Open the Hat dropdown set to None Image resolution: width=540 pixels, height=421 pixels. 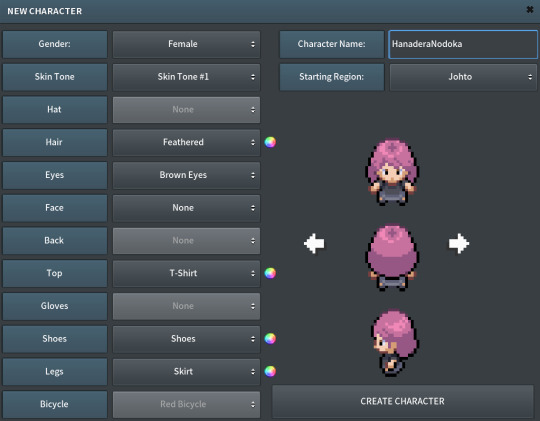[x=186, y=110]
